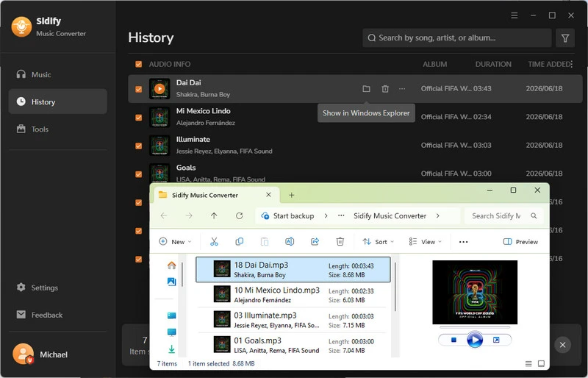Select 03 Illuminate.mp3 file
The width and height of the screenshot is (588, 378).
point(293,320)
